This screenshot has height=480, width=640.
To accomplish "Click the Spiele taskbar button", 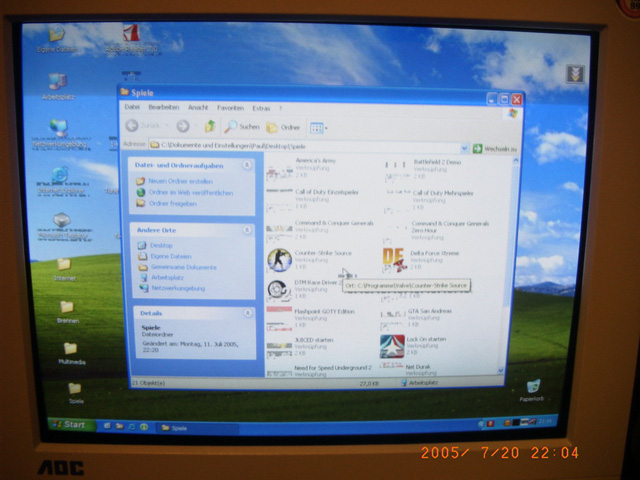I will 198,428.
